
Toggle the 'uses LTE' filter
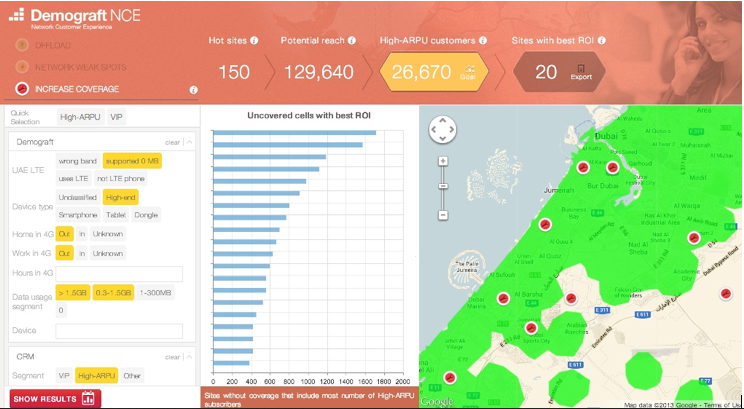coord(74,179)
